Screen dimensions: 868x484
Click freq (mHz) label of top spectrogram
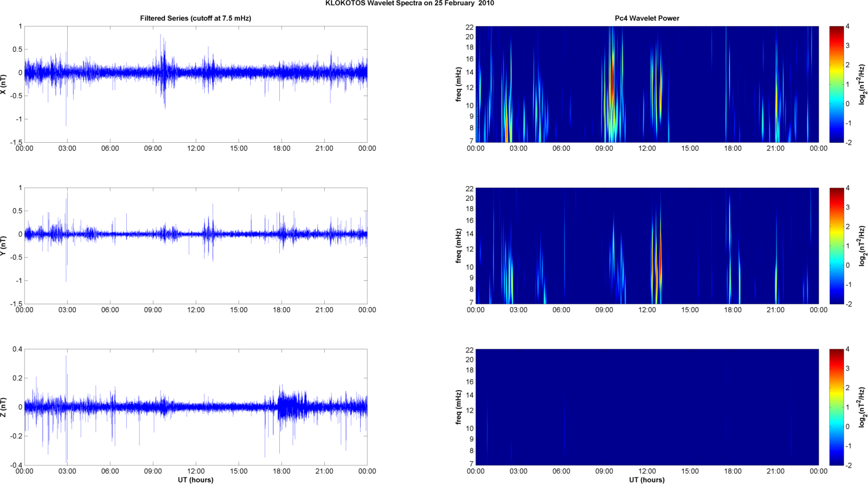pos(458,84)
